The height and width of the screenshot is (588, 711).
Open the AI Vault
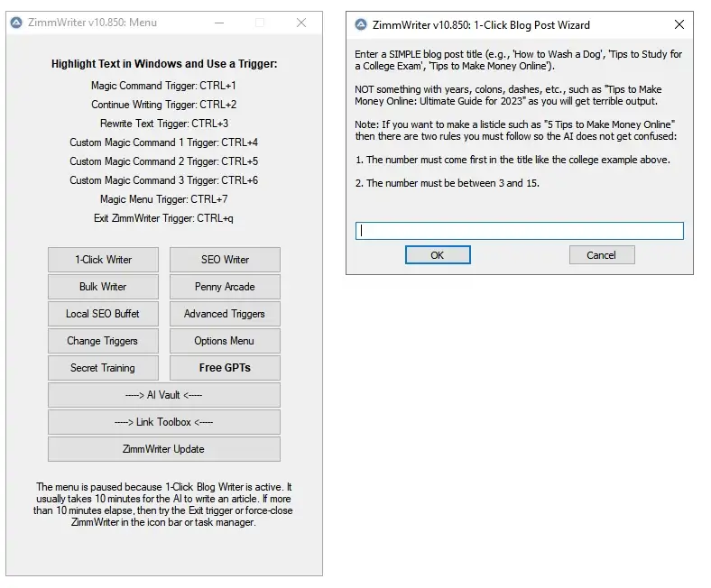pos(163,395)
